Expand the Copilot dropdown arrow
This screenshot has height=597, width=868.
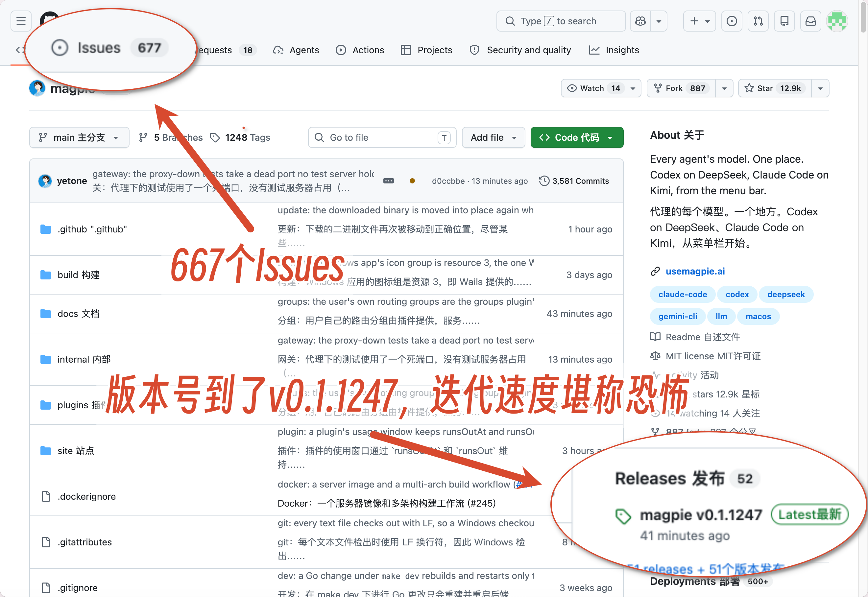659,21
